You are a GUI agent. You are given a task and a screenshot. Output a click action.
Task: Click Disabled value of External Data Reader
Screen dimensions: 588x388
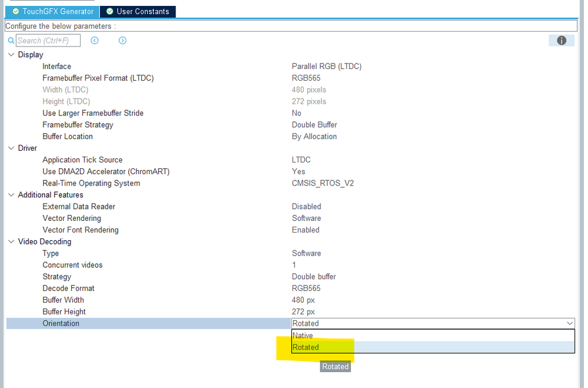307,207
